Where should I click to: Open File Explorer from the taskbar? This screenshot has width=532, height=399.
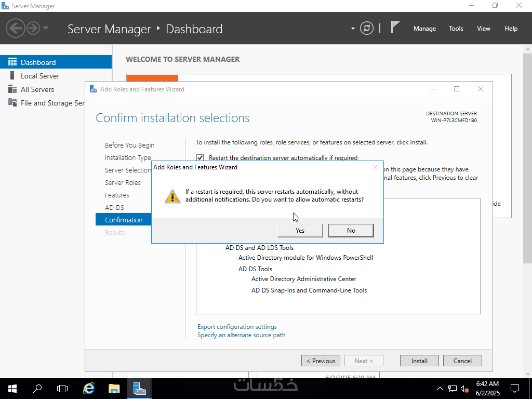click(114, 389)
